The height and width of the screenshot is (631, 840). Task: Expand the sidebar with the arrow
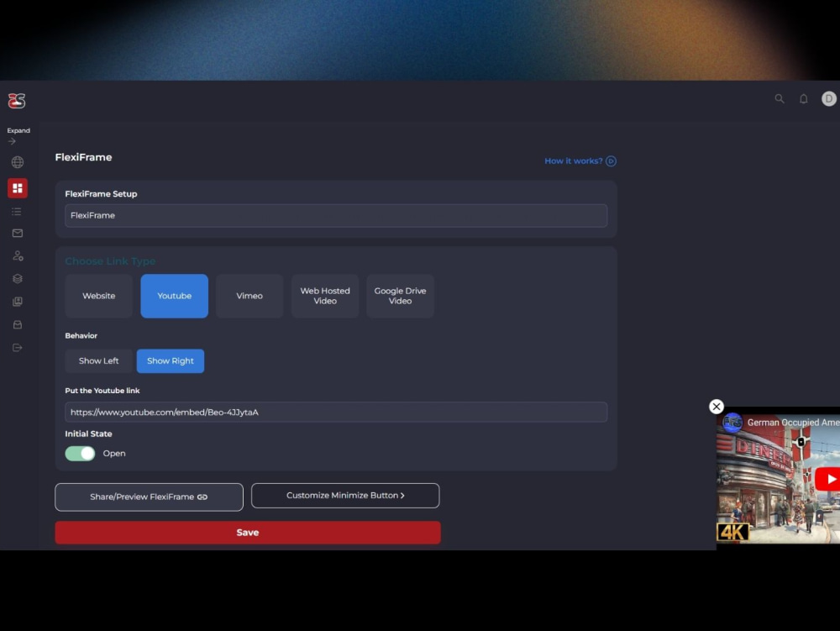[12, 141]
